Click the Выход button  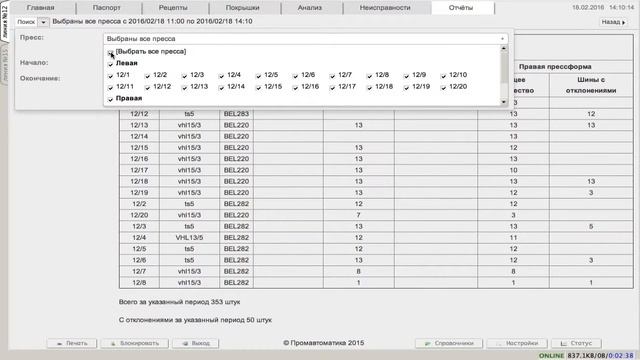pyautogui.click(x=196, y=343)
